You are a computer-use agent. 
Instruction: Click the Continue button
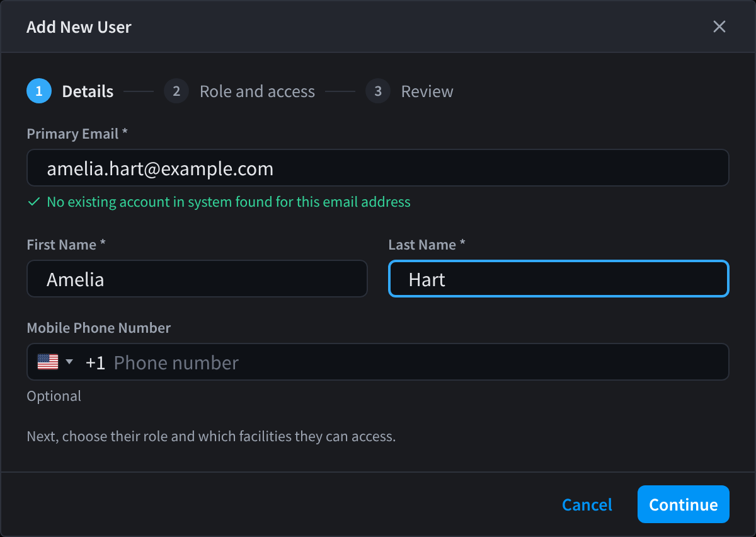(x=684, y=504)
